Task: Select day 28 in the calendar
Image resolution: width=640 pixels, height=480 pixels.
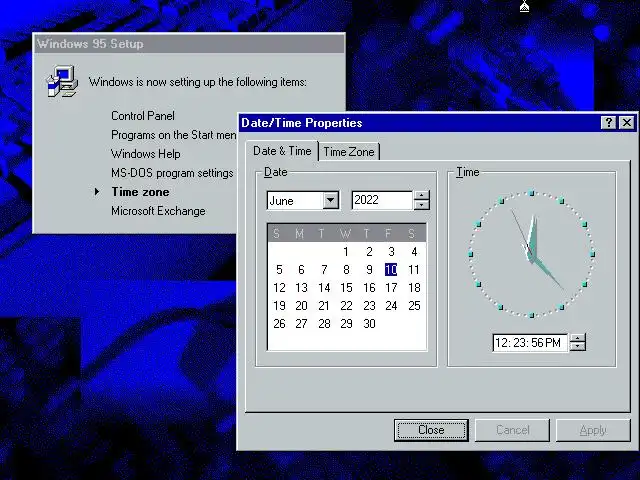Action: point(324,324)
